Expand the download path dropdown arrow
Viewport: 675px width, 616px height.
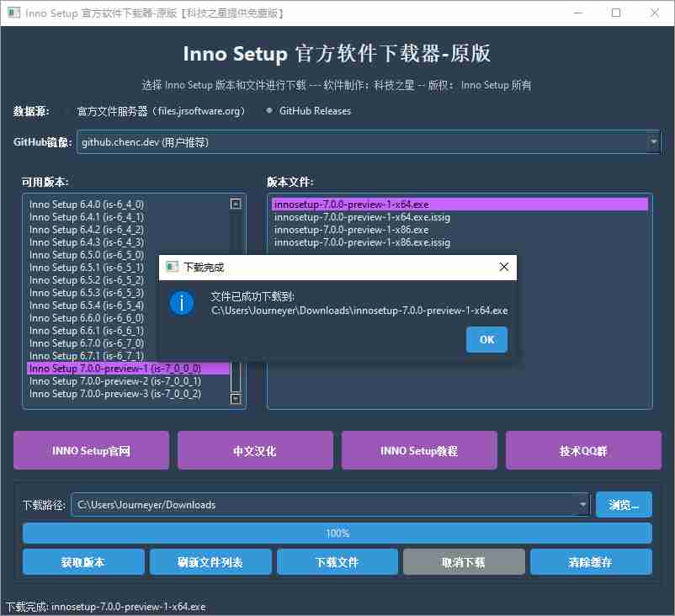pos(582,505)
